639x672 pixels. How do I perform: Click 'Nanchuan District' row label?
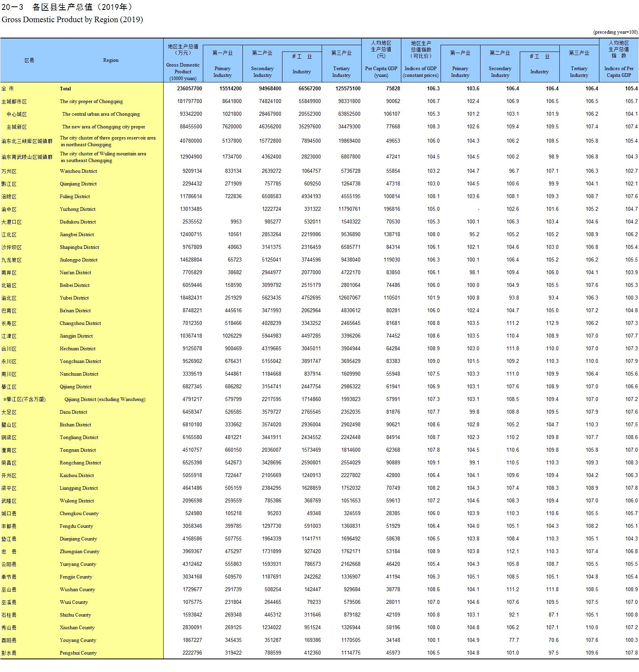click(x=79, y=374)
